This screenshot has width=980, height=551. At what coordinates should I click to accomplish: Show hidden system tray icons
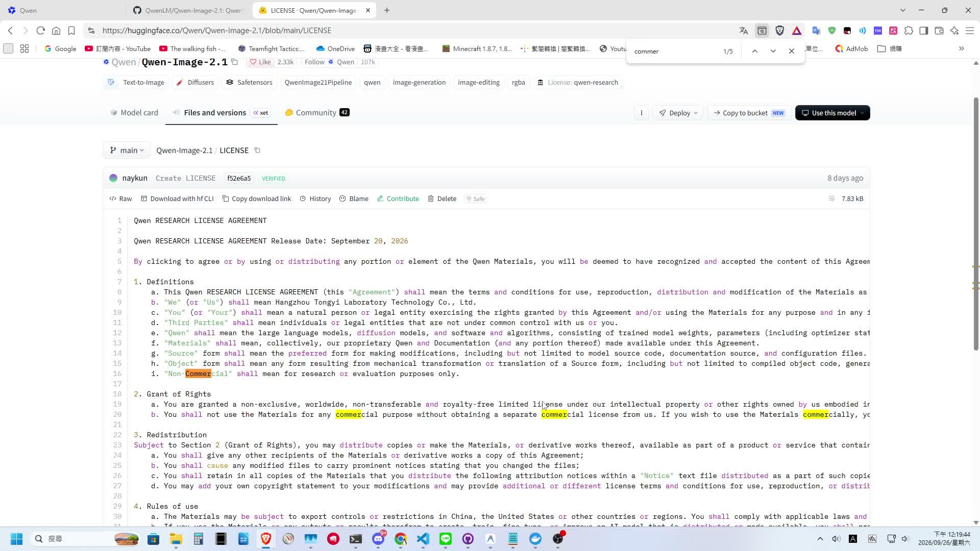click(x=820, y=539)
